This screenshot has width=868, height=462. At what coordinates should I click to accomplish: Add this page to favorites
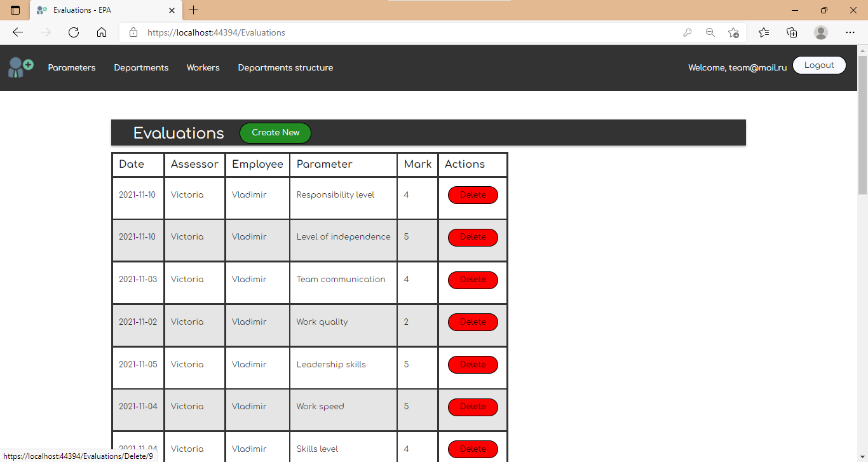point(733,32)
